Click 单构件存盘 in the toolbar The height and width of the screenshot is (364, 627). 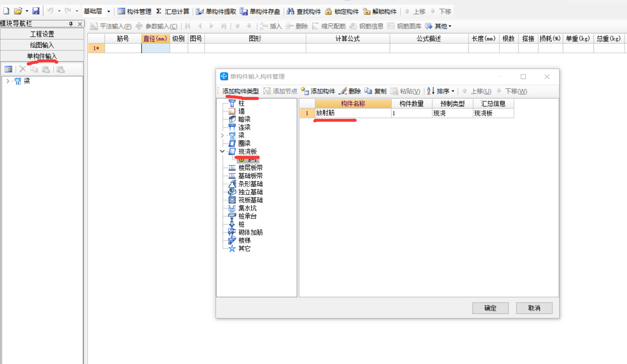260,11
